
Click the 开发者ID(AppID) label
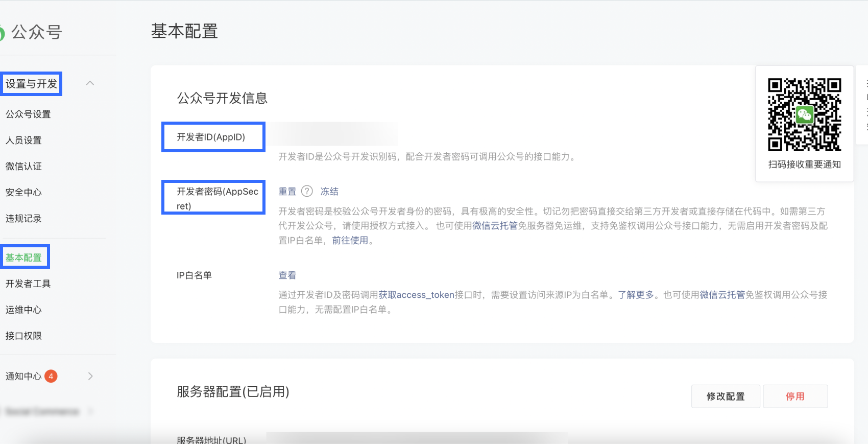pyautogui.click(x=211, y=137)
